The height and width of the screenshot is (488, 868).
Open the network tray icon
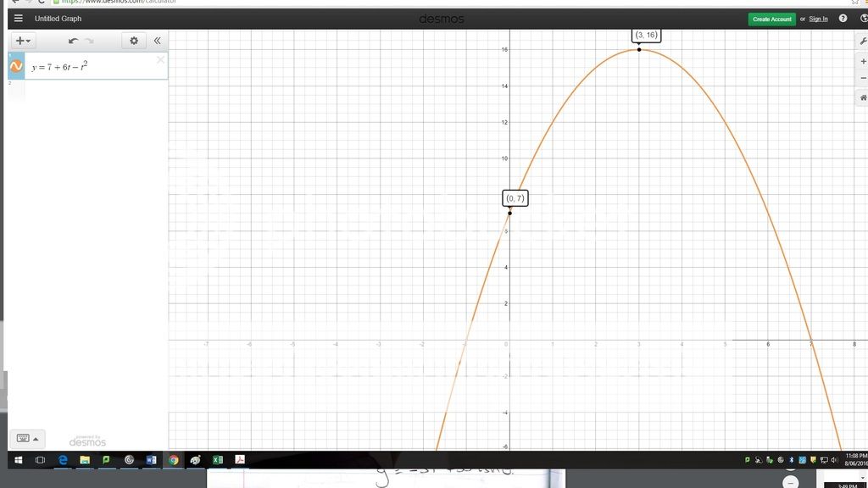tap(824, 460)
